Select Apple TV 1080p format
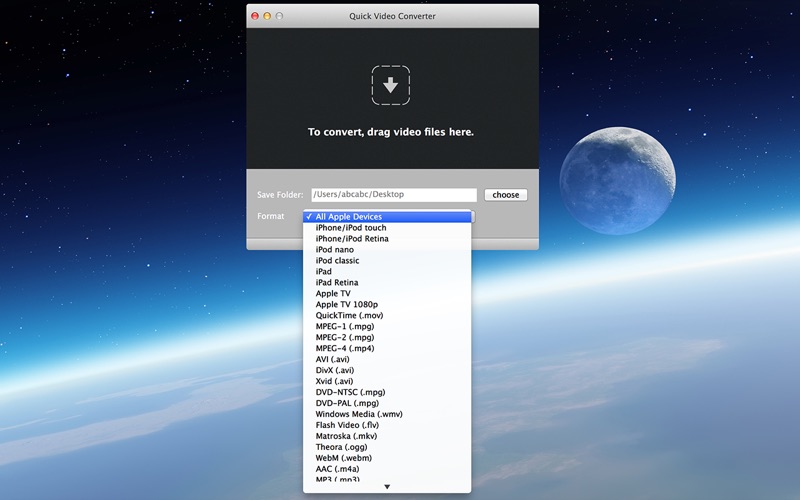The width and height of the screenshot is (800, 500). [x=387, y=305]
